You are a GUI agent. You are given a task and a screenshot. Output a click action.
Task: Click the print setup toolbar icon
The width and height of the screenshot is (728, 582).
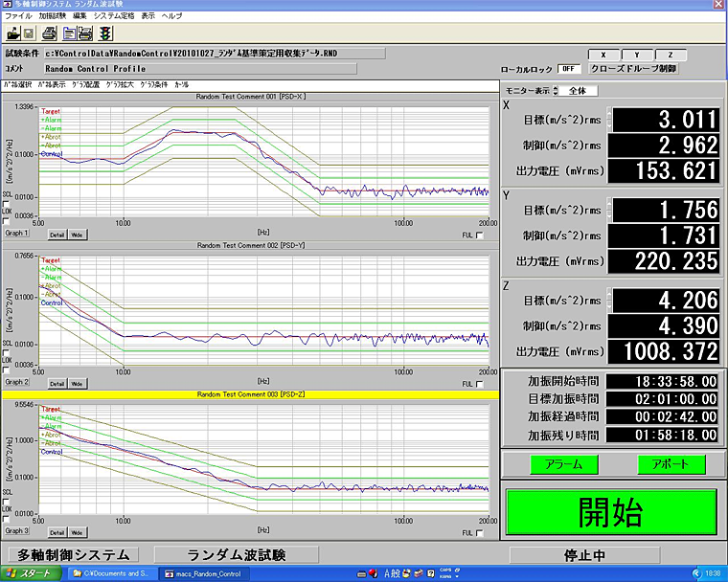coord(85,34)
